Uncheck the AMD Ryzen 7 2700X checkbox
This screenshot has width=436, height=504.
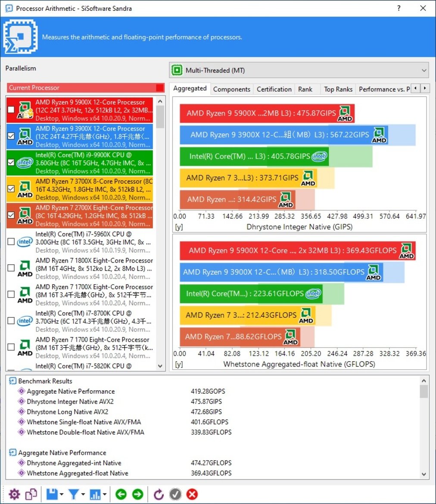point(11,215)
